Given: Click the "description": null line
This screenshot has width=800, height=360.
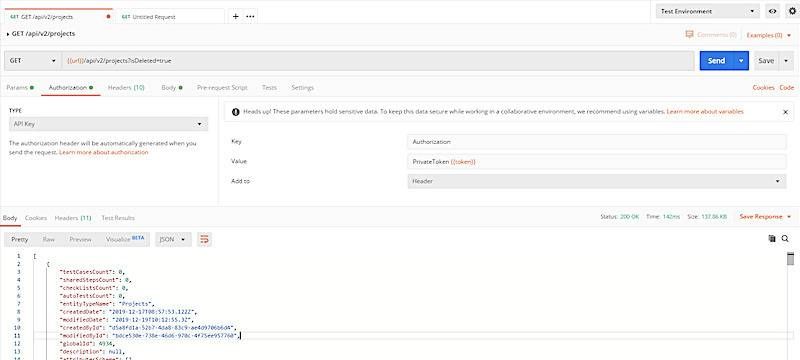Looking at the screenshot, I should [x=92, y=352].
